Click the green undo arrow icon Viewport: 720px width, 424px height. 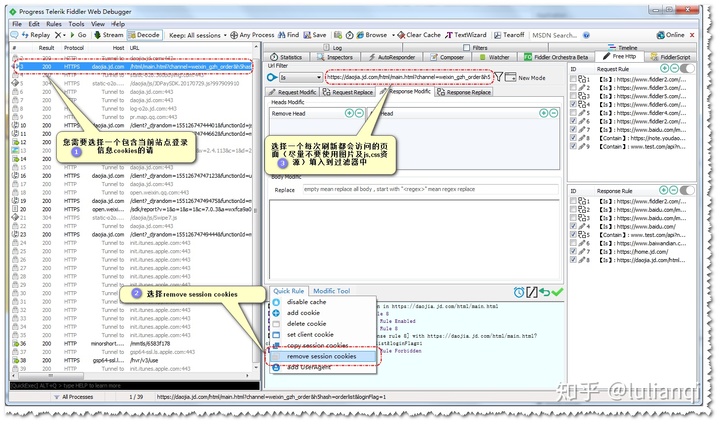[x=545, y=292]
